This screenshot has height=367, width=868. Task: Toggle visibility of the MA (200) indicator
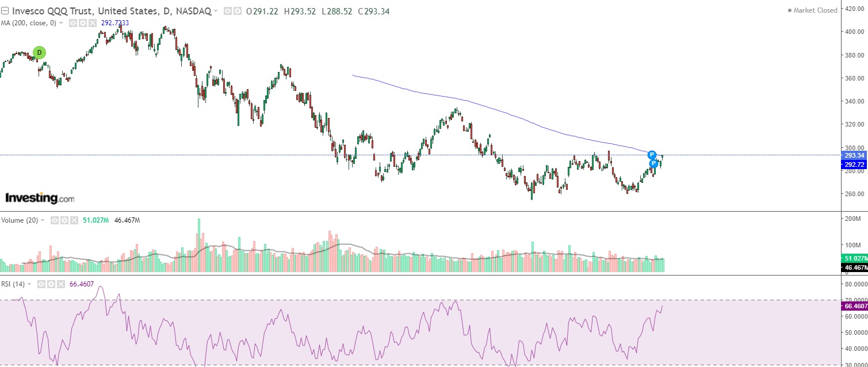point(73,23)
